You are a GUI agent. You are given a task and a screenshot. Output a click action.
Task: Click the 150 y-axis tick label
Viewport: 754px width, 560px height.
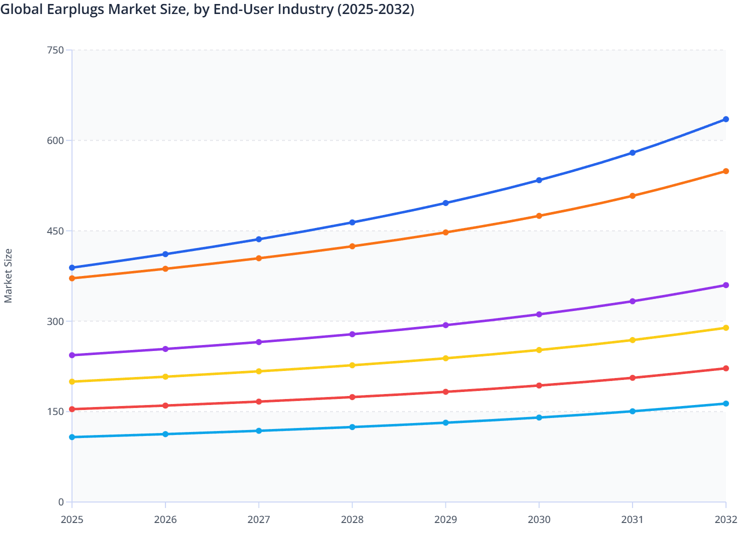pos(55,411)
